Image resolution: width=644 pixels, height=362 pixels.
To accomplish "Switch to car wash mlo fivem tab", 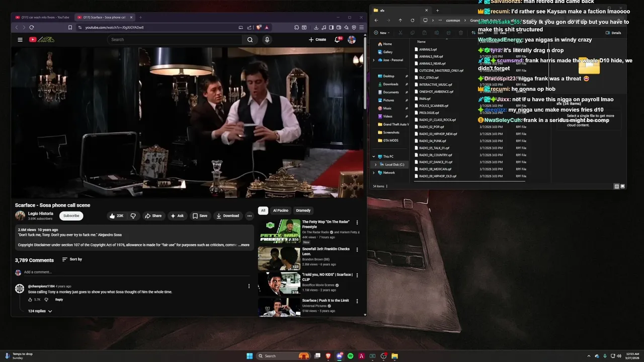I will (x=43, y=17).
